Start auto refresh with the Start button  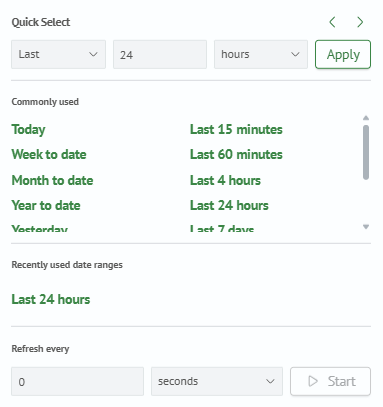pyautogui.click(x=330, y=381)
